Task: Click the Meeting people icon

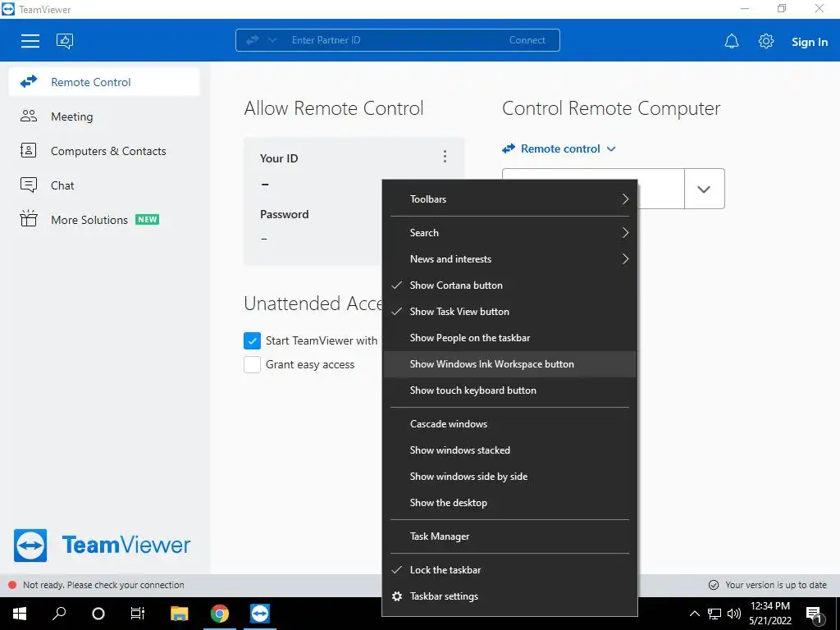Action: (x=29, y=116)
